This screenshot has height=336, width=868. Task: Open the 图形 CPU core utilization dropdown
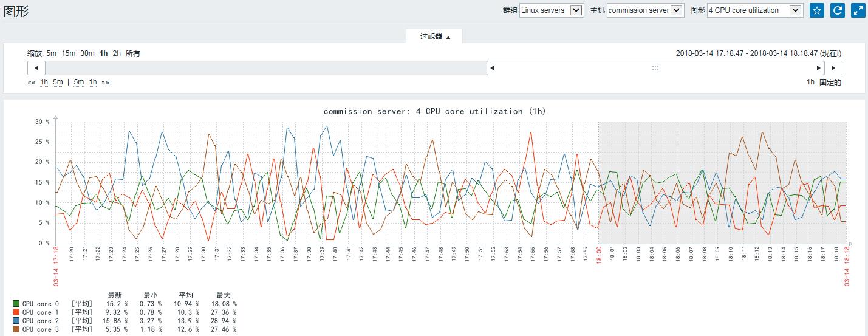coord(755,10)
